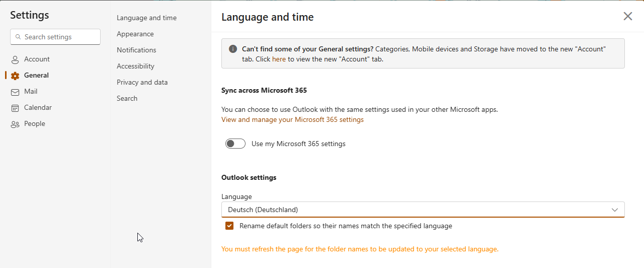Screen dimensions: 644x268
Task: Click the info icon in notice banner
Action: pyautogui.click(x=233, y=49)
